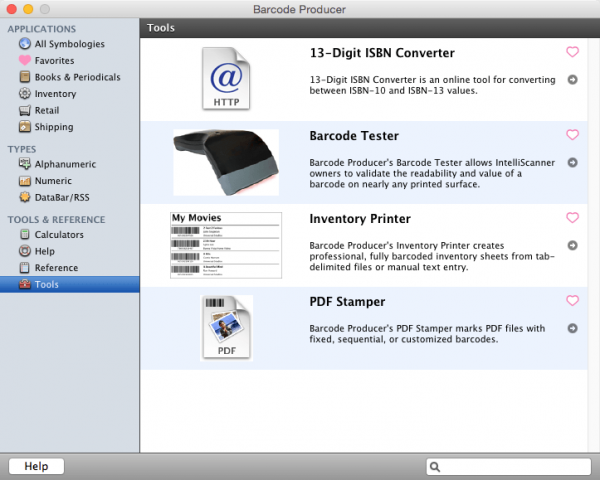Screen dimensions: 600x480
Task: Click the DataBar/RSS sunburst icon
Action: 25,197
